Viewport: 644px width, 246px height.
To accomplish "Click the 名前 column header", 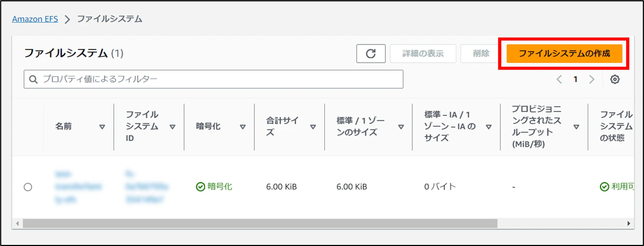I will 63,127.
